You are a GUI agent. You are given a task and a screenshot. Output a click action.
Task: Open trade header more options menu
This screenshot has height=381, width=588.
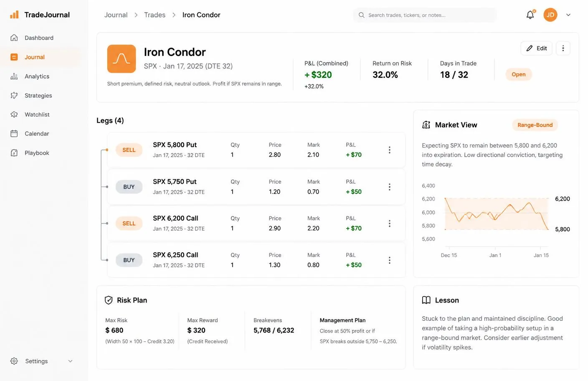563,48
